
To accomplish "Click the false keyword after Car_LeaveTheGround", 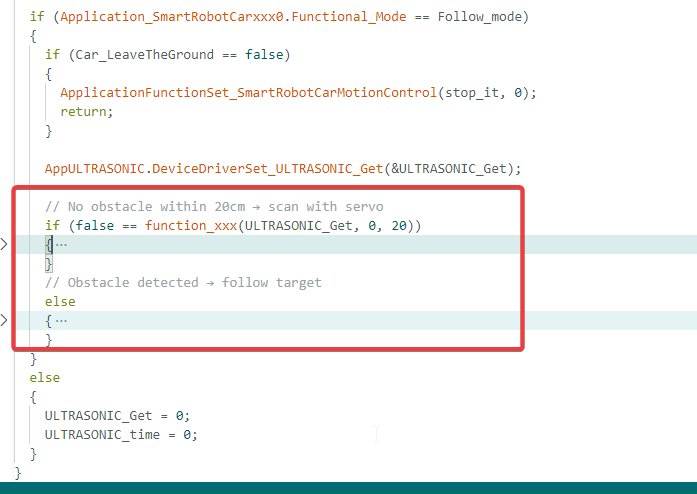I will click(x=264, y=55).
